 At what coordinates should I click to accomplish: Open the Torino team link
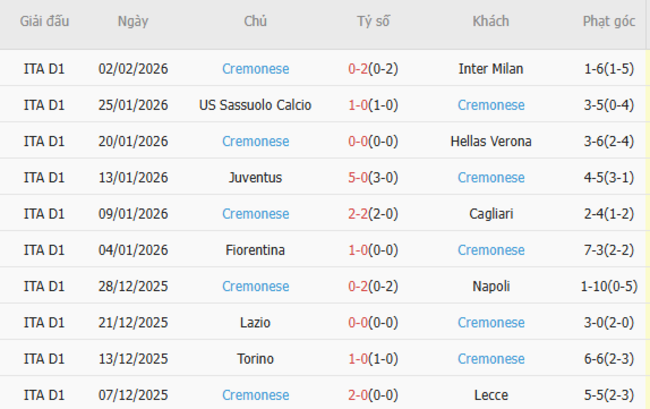click(255, 358)
